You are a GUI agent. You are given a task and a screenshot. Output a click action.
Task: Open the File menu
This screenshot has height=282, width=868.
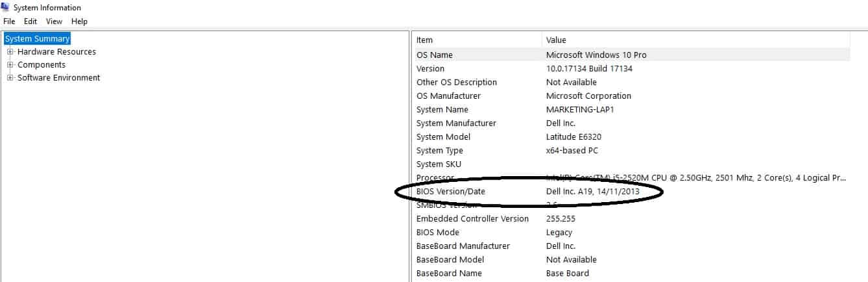click(9, 21)
